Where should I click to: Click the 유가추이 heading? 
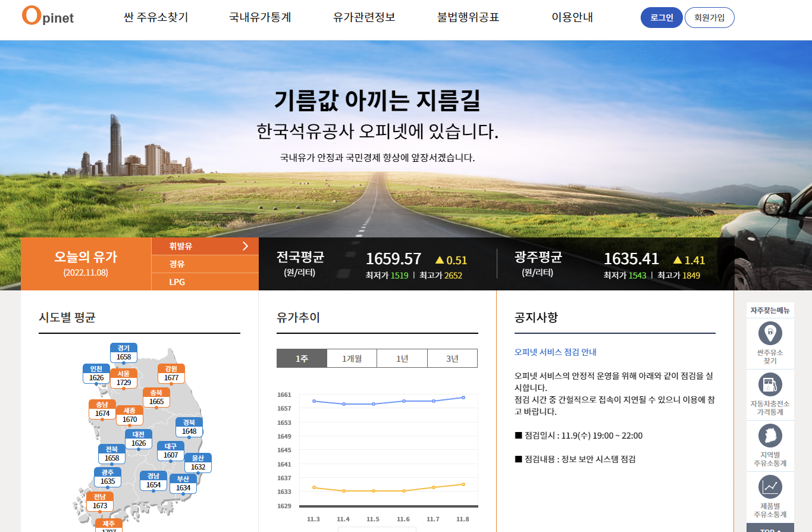298,317
